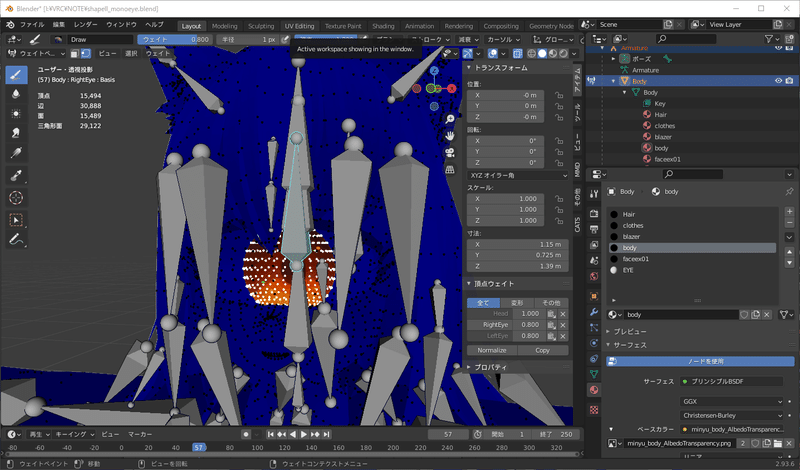This screenshot has width=800, height=470.
Task: Click the zoom magnifier viewport icon
Action: tap(449, 119)
